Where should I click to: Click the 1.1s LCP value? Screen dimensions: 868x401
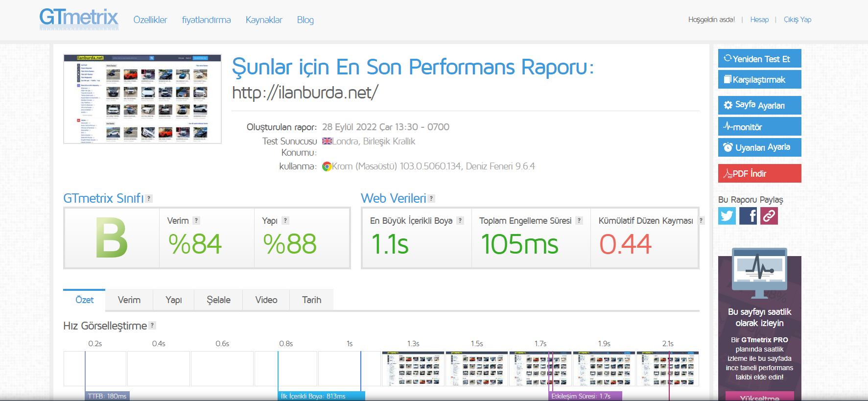[x=390, y=244]
